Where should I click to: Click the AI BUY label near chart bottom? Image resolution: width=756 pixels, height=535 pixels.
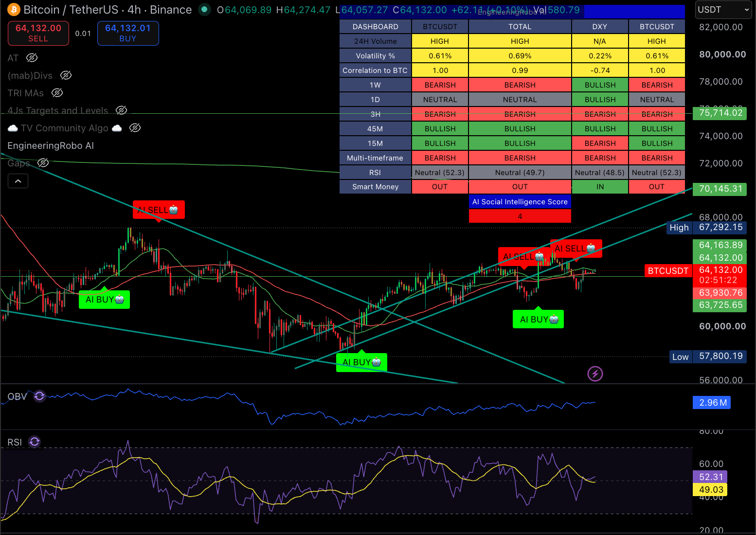[x=361, y=362]
